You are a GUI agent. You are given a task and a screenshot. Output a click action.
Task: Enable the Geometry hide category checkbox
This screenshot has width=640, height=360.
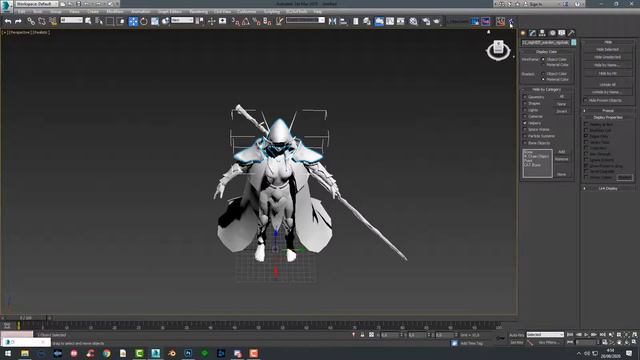pos(525,97)
